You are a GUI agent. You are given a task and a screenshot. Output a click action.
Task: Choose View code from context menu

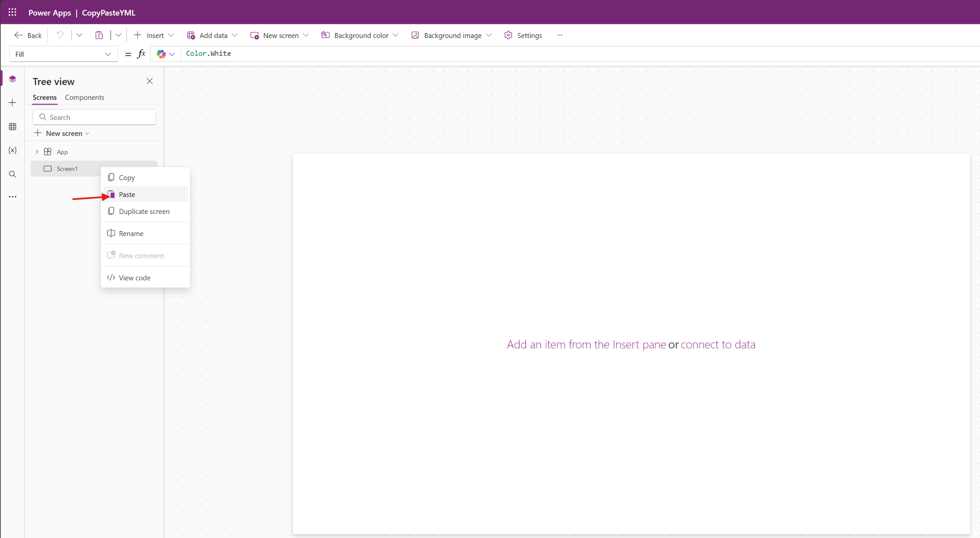tap(145, 278)
